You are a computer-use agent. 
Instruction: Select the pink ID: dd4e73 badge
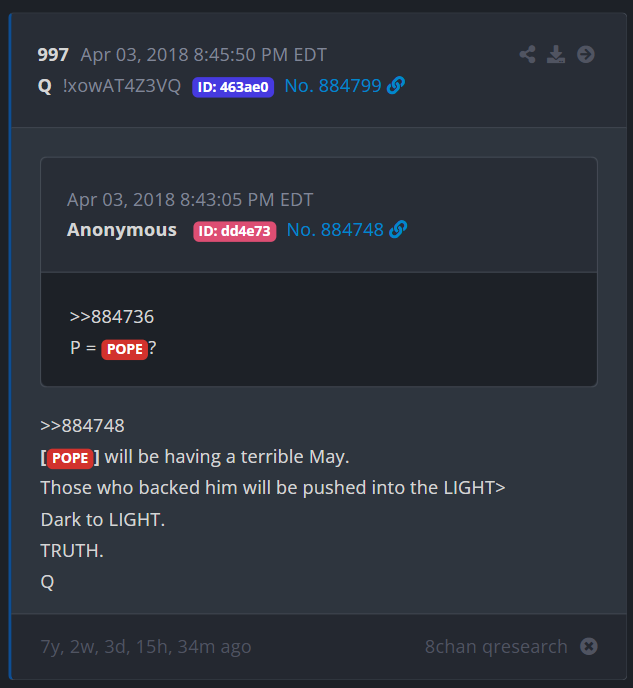[x=235, y=231]
